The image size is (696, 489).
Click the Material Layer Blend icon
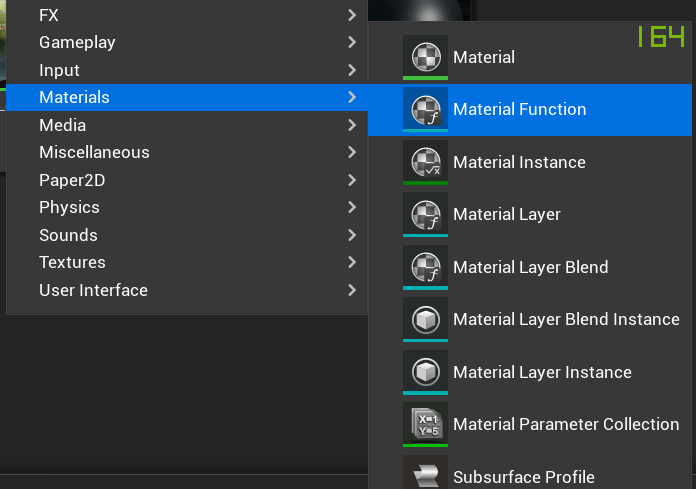click(x=425, y=266)
